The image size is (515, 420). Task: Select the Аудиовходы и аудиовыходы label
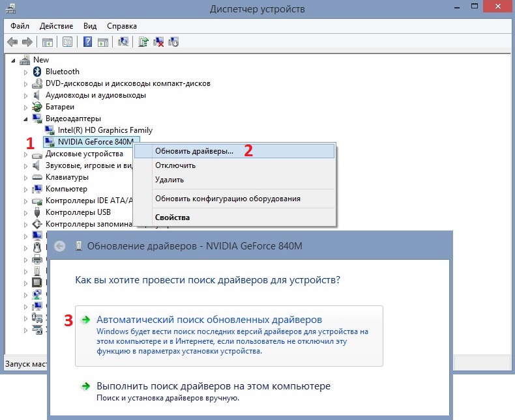pyautogui.click(x=96, y=95)
